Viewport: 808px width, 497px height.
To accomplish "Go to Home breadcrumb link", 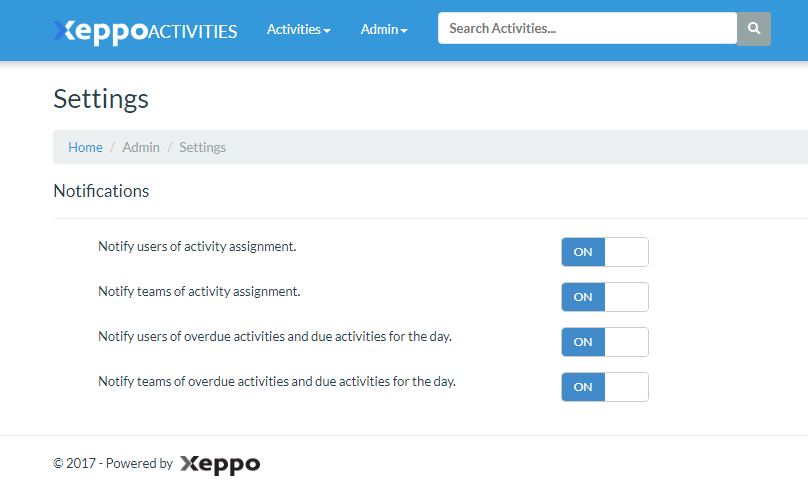I will click(85, 147).
